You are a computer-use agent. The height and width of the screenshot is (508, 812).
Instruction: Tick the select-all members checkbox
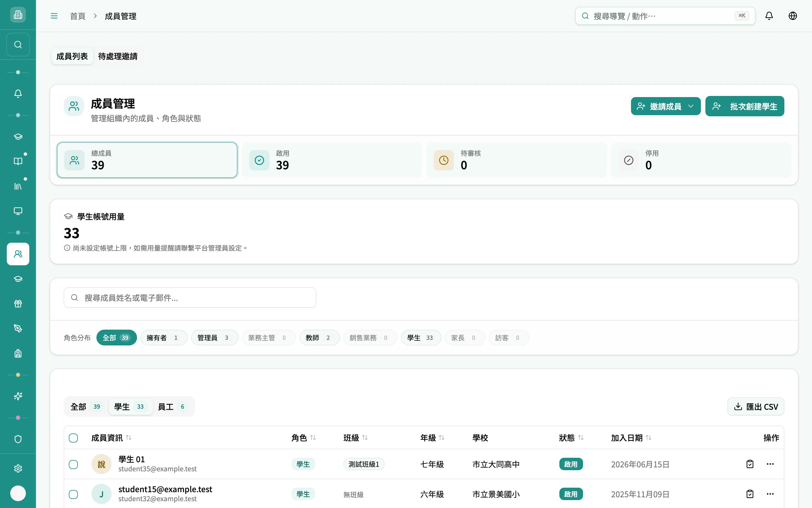tap(73, 438)
